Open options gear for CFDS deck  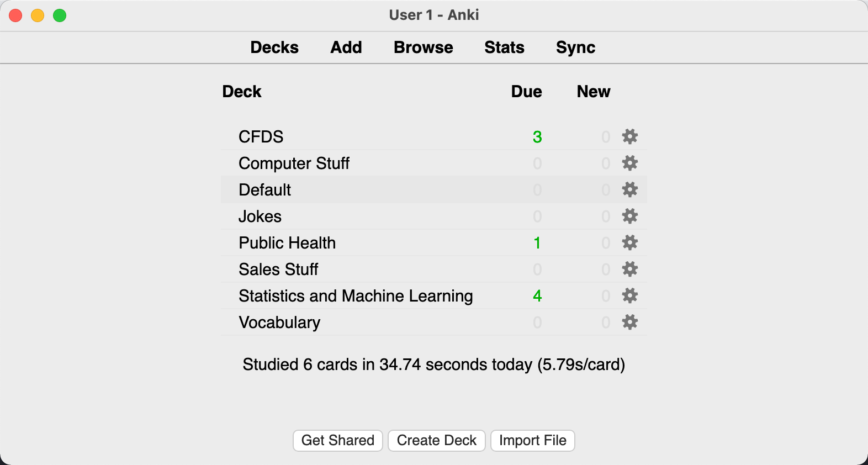(x=629, y=136)
